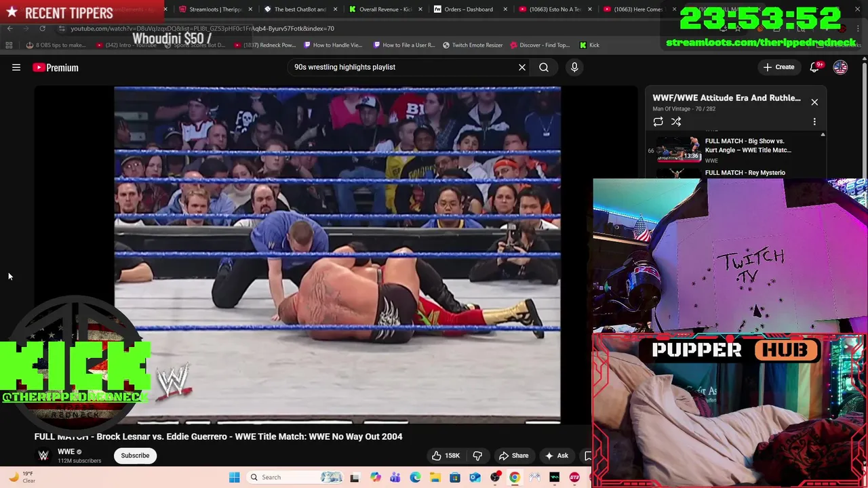Open the WWE channel name link

pos(66,451)
